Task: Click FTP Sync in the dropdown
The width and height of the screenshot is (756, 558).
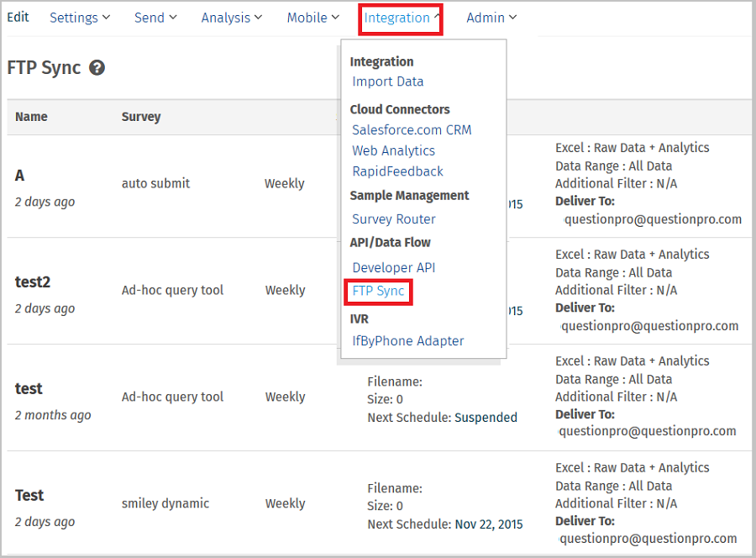Action: tap(378, 291)
